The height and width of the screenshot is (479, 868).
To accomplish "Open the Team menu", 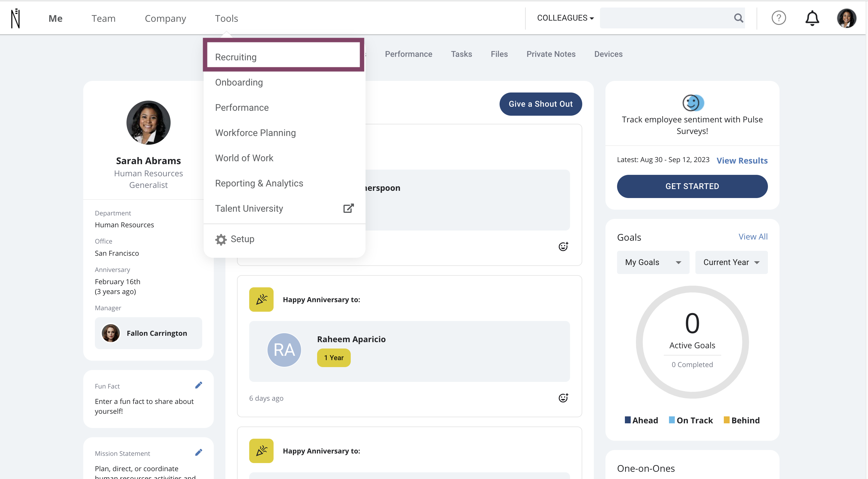I will tap(104, 18).
